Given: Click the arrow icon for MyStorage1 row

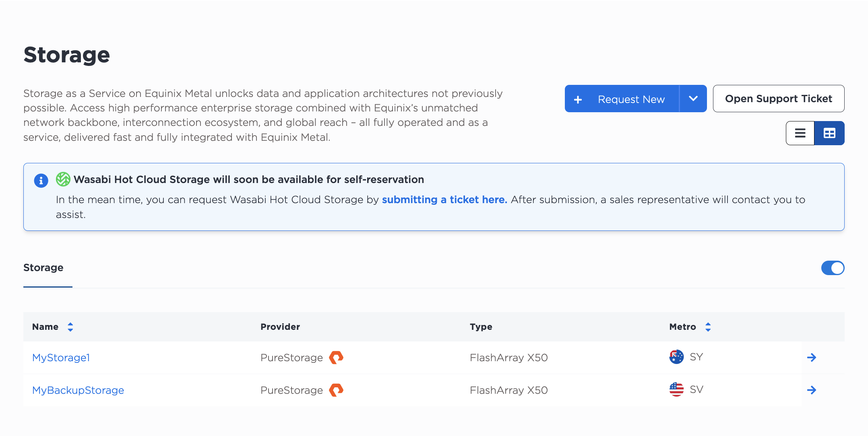Looking at the screenshot, I should click(x=812, y=358).
